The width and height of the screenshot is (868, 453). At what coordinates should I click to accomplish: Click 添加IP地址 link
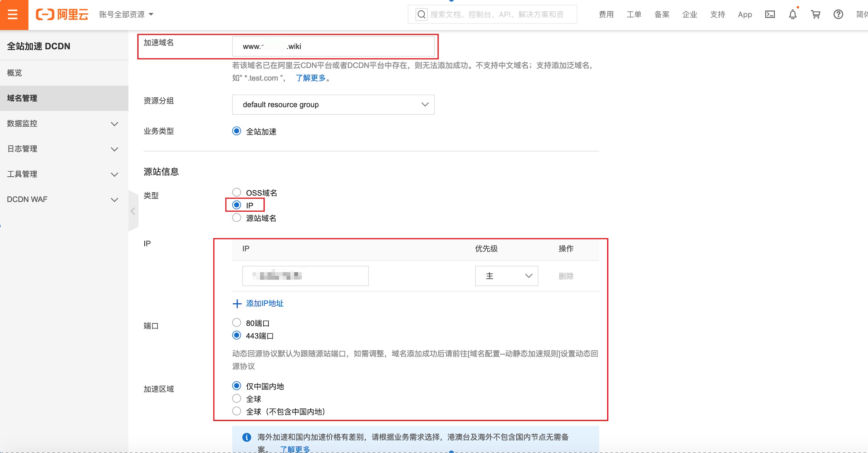264,304
